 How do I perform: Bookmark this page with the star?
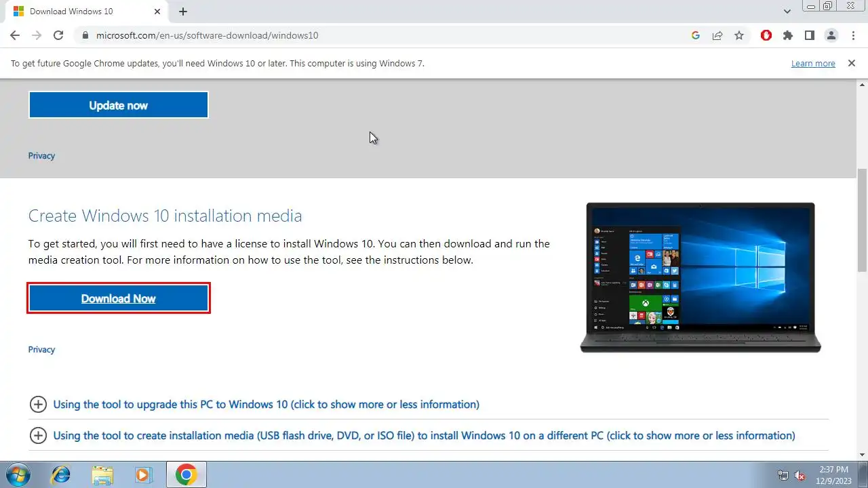point(739,35)
